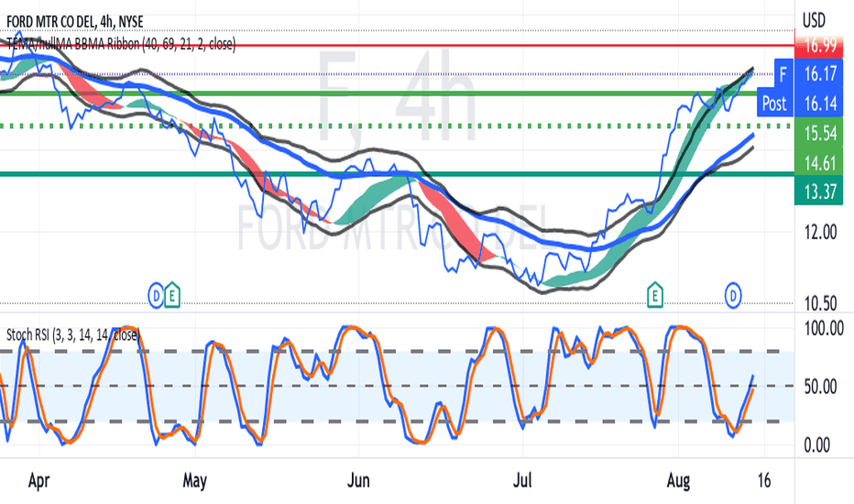This screenshot has height=504, width=854.
Task: Click the Jul label on time axis
Action: (522, 481)
